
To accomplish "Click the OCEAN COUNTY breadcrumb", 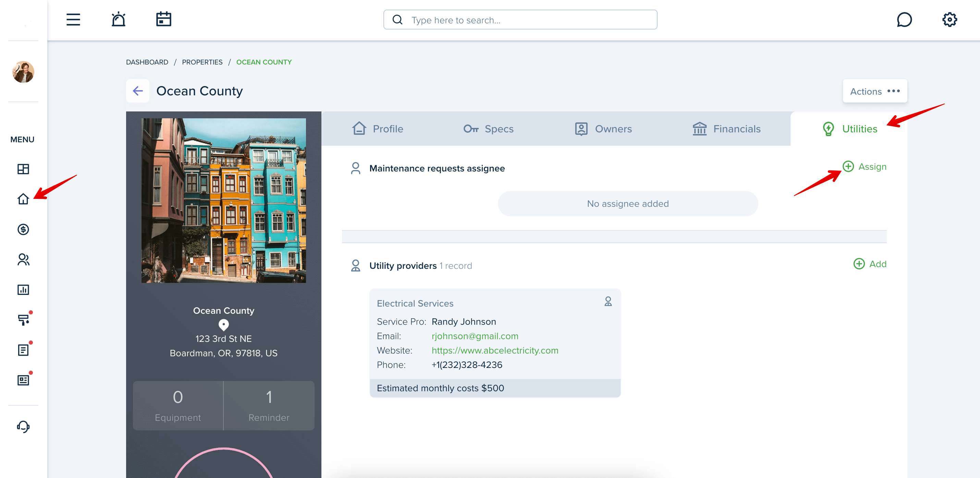I will pyautogui.click(x=264, y=62).
